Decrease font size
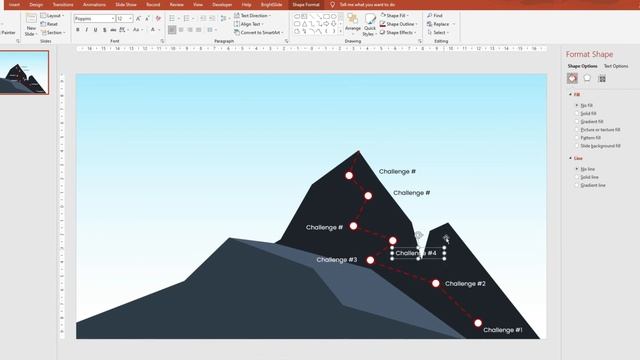640x360 pixels. (x=147, y=19)
